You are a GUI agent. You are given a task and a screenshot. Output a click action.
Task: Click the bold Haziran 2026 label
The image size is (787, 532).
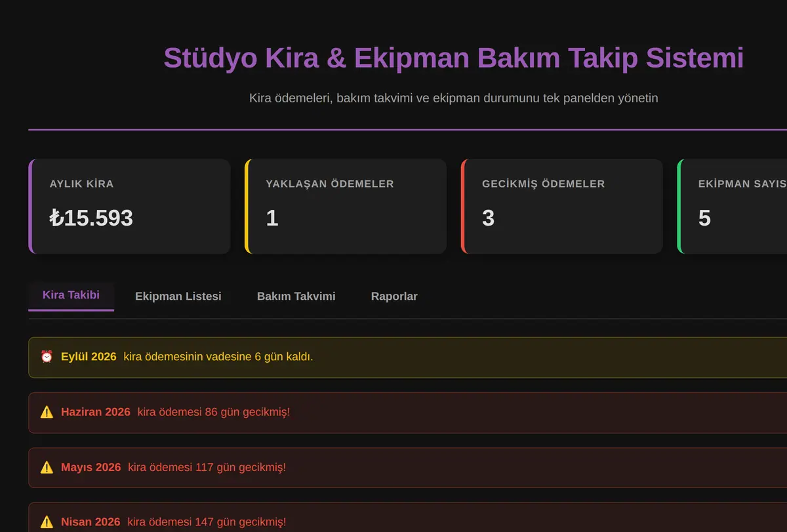tap(96, 412)
